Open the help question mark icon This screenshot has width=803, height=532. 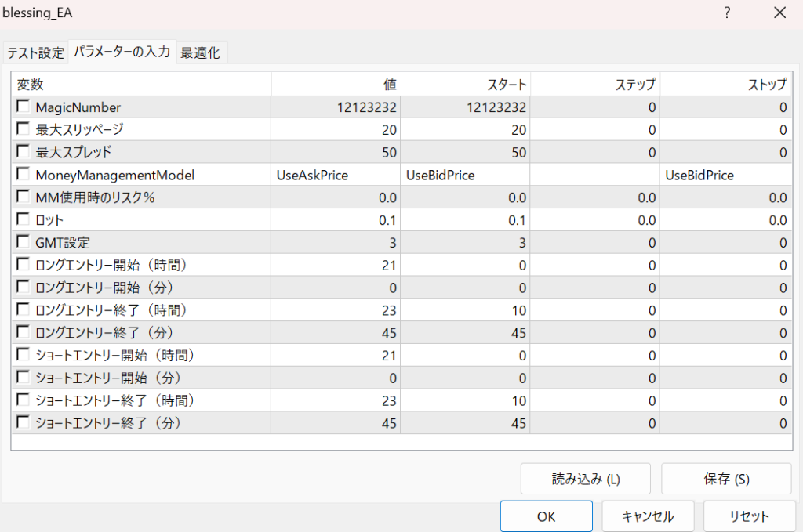727,13
